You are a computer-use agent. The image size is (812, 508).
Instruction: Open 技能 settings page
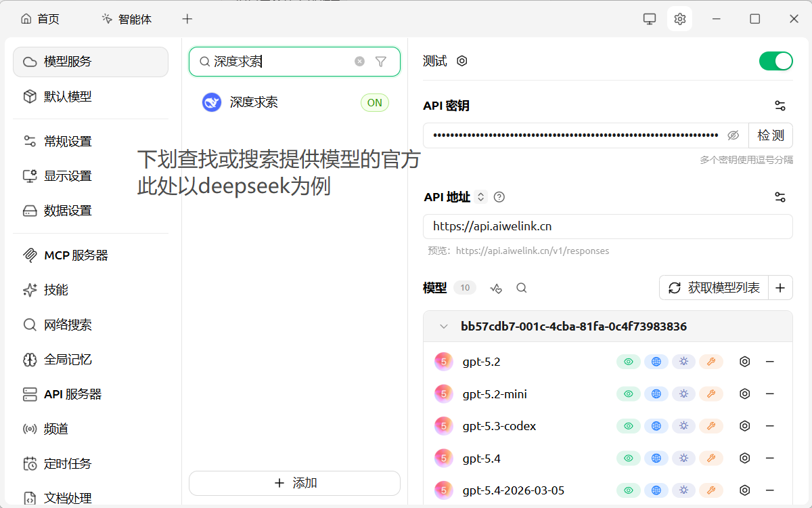(x=91, y=290)
